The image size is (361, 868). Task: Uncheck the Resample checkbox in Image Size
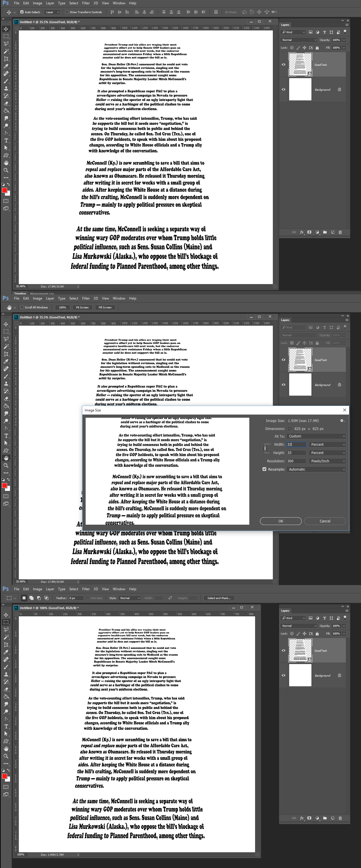264,469
